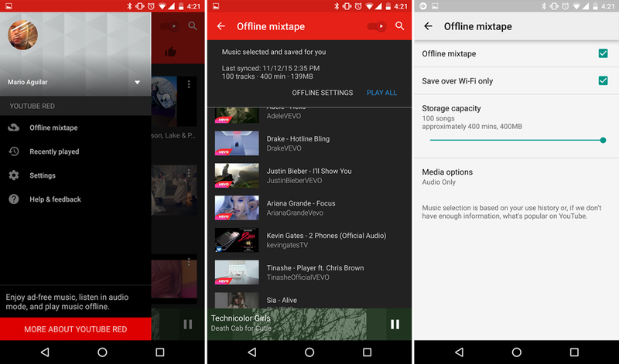Open Technicolor Girls mini player title
The height and width of the screenshot is (364, 619).
pos(241,318)
